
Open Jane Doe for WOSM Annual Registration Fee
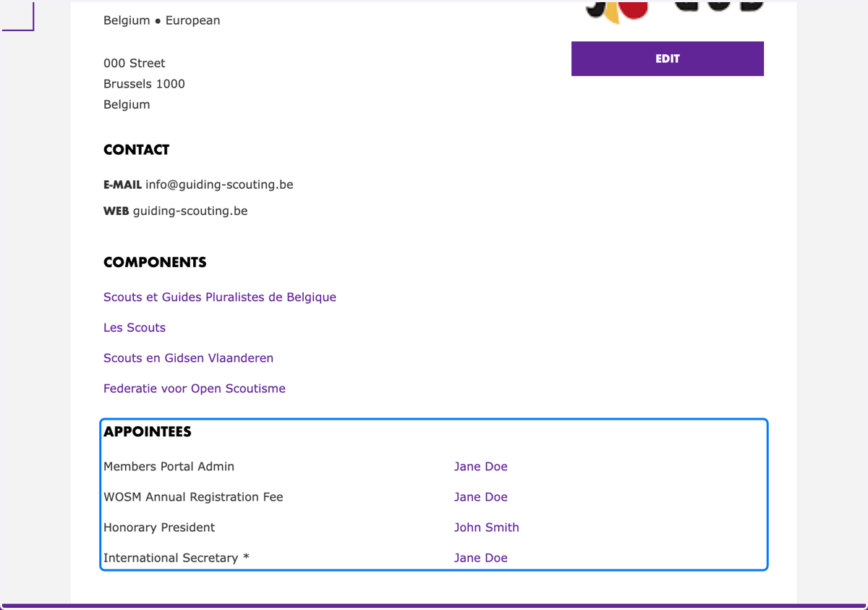tap(481, 497)
